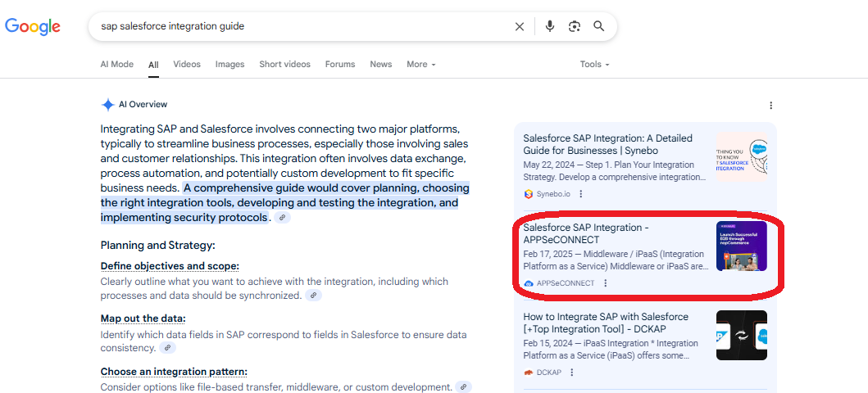This screenshot has width=868, height=393.
Task: Clear the search box with the X icon
Action: (x=520, y=26)
